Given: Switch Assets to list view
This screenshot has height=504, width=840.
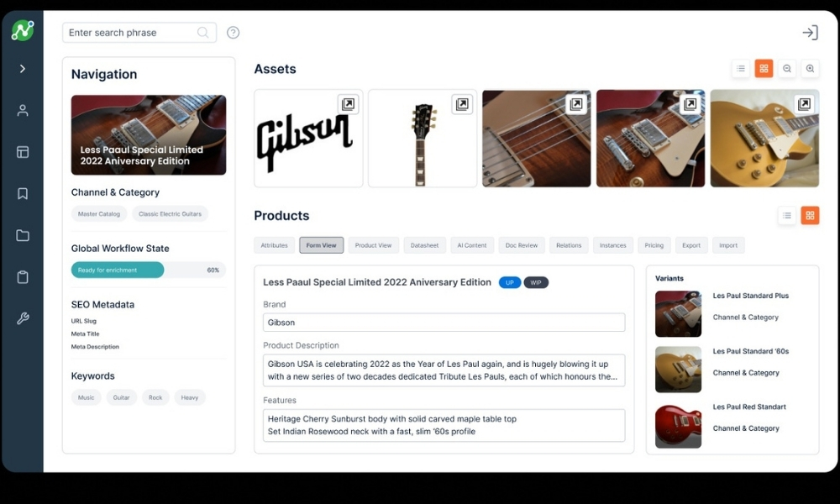Looking at the screenshot, I should coord(741,69).
